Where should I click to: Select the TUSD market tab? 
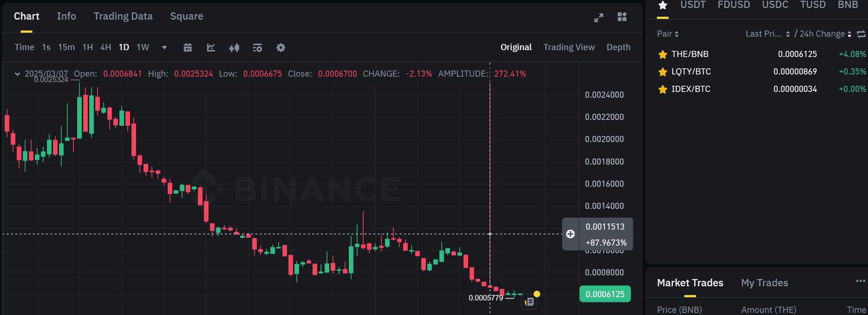click(x=813, y=5)
